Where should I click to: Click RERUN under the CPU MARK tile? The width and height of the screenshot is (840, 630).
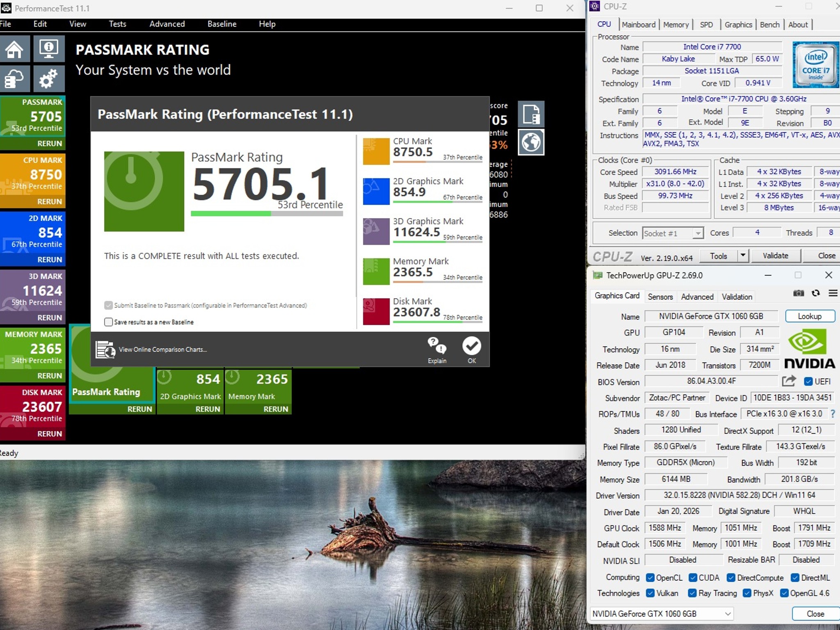(x=50, y=201)
